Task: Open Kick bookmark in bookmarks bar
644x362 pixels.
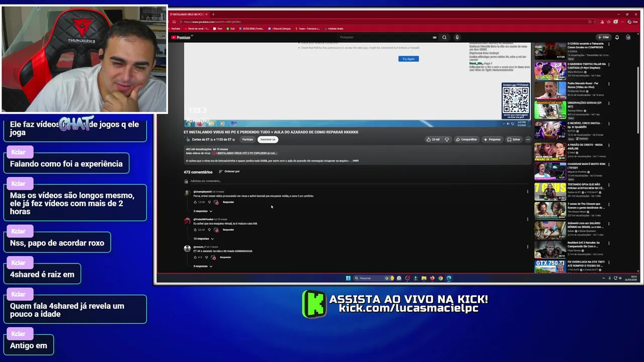Action: pyautogui.click(x=231, y=29)
